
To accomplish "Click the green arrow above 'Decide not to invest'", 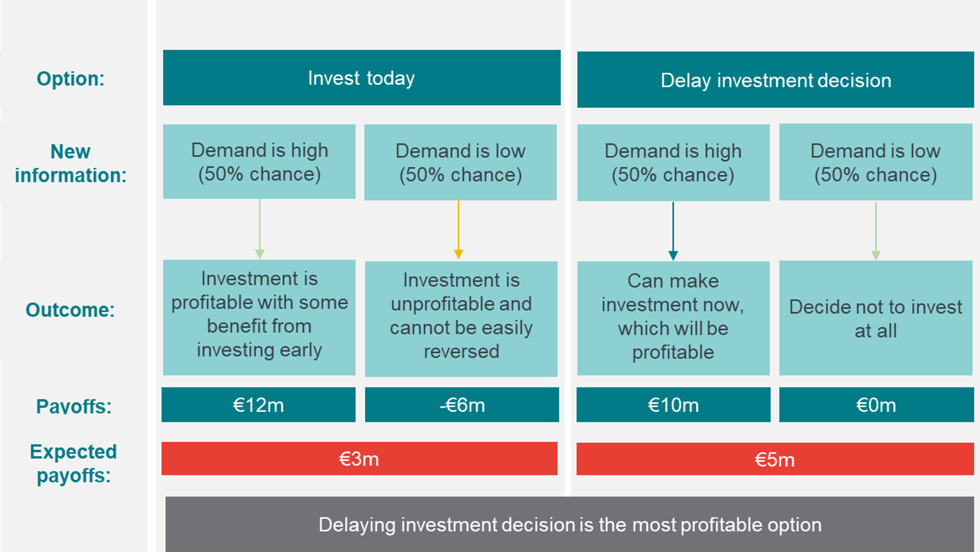I will pyautogui.click(x=876, y=231).
